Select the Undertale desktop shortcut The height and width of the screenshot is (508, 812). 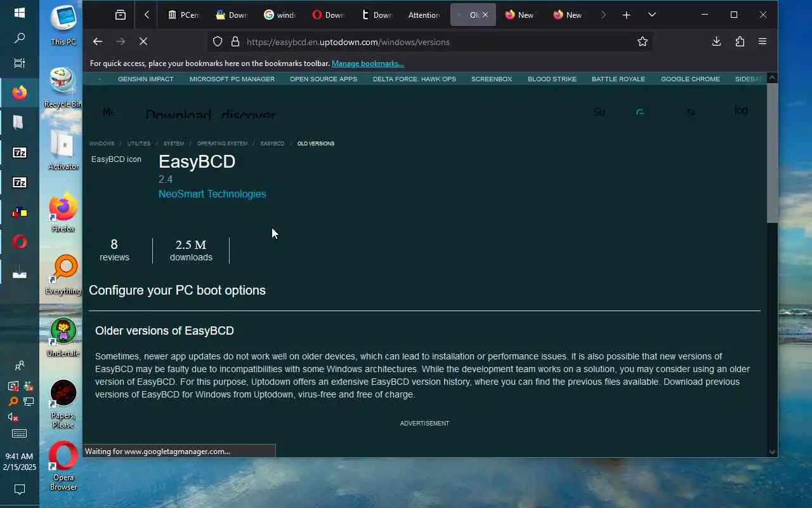[63, 337]
